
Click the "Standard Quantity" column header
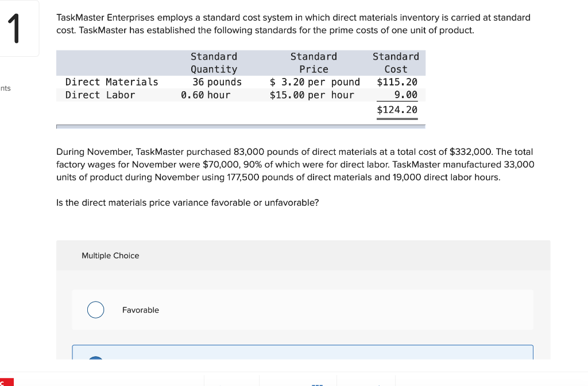[x=214, y=63]
